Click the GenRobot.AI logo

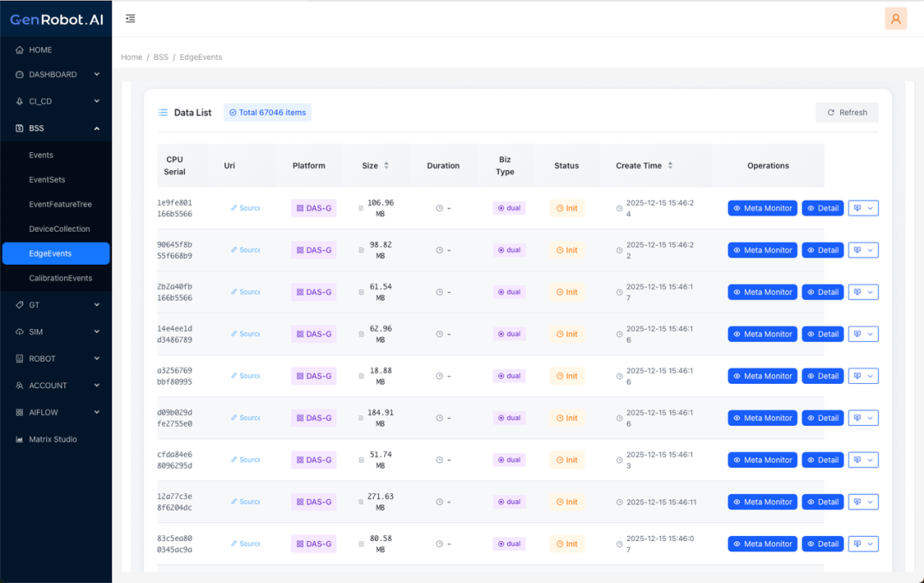pos(56,19)
